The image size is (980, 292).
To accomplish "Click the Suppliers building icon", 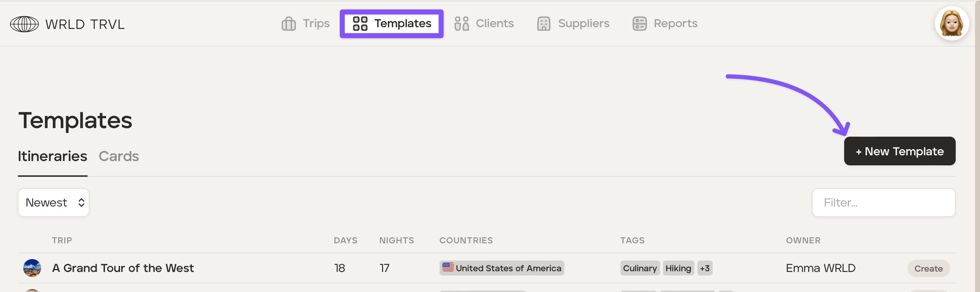I will pyautogui.click(x=543, y=24).
